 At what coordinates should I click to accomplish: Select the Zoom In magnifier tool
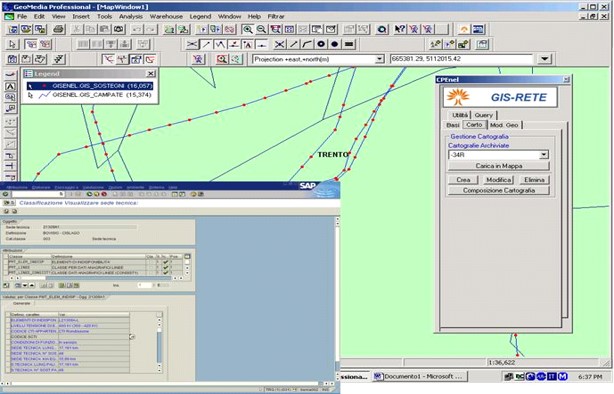pyautogui.click(x=247, y=29)
